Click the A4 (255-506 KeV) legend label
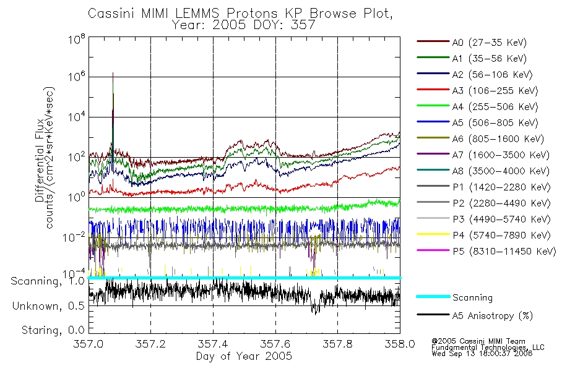This screenshot has width=588, height=371. click(x=495, y=107)
